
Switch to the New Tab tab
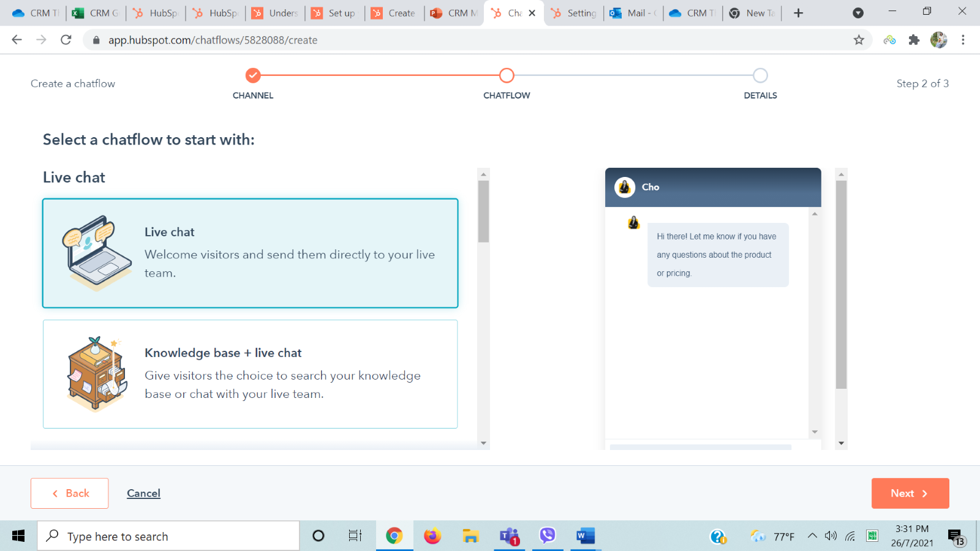(x=752, y=13)
